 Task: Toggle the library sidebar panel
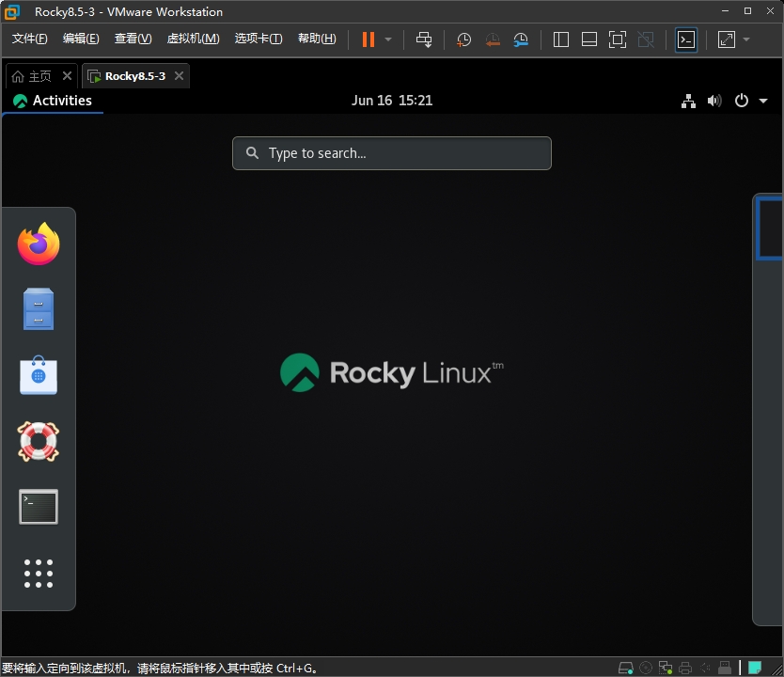tap(561, 39)
